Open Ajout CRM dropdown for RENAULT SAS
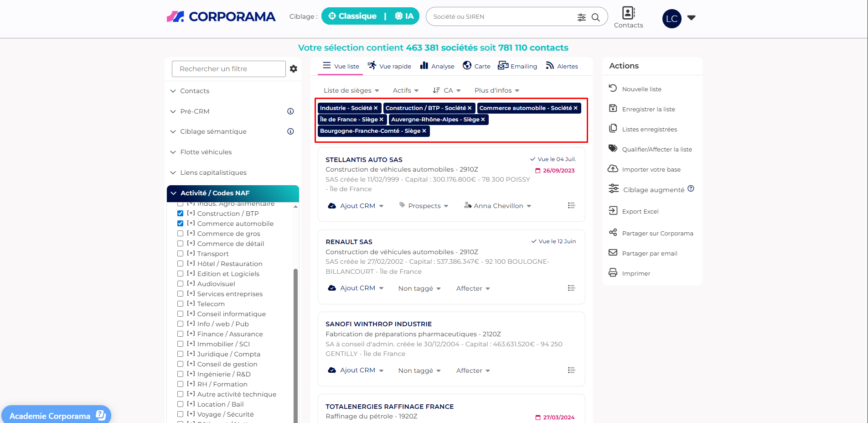Image resolution: width=868 pixels, height=423 pixels. (357, 288)
